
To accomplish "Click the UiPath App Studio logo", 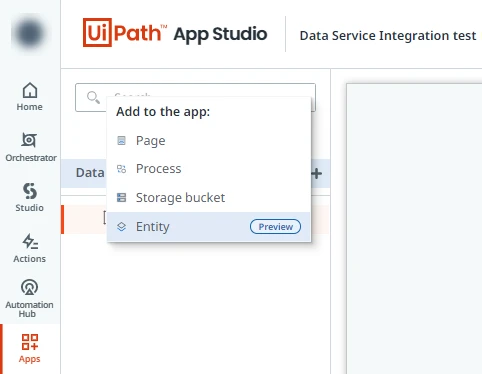I will point(175,33).
